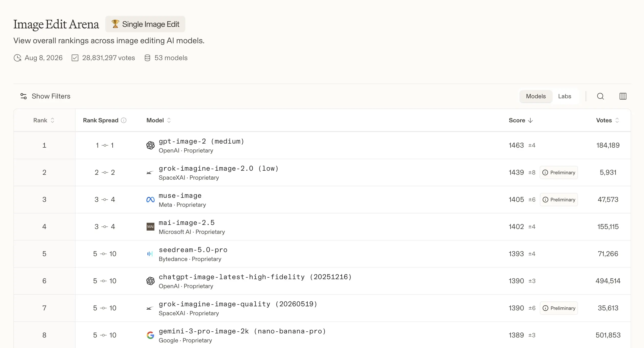Click the 494,514 votes cell

click(x=608, y=281)
